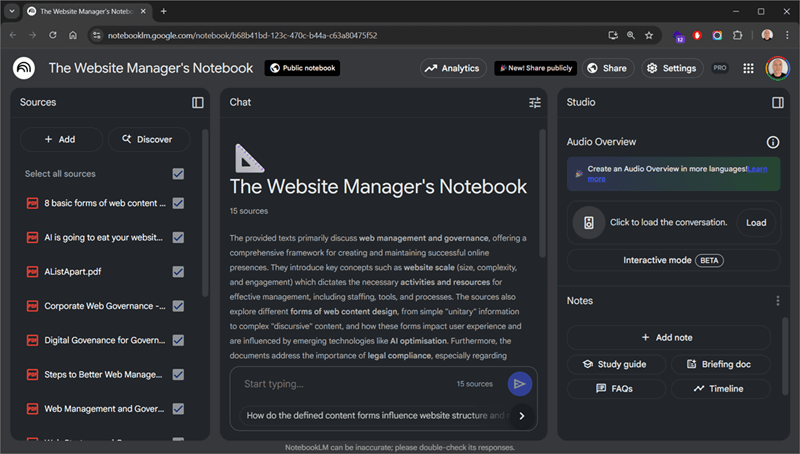The image size is (800, 454).
Task: Click Studio notes vertical scrollbar
Action: pyautogui.click(x=785, y=356)
